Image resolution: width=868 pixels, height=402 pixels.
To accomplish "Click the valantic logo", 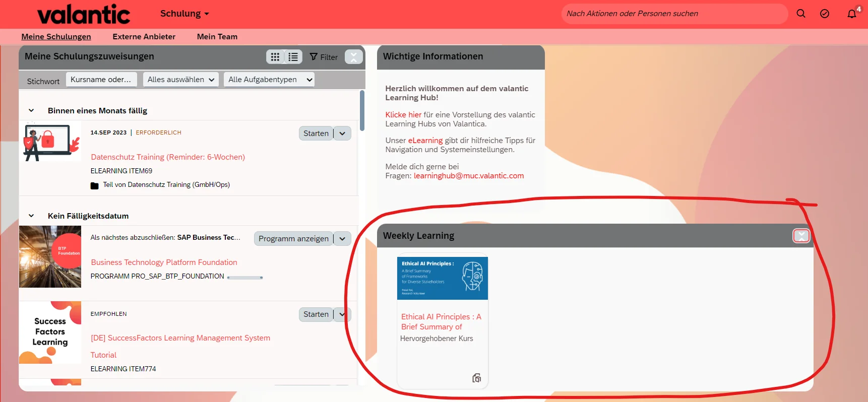I will coord(84,14).
